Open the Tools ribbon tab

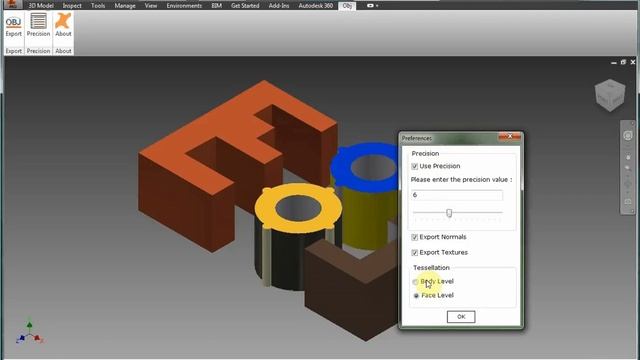click(98, 6)
